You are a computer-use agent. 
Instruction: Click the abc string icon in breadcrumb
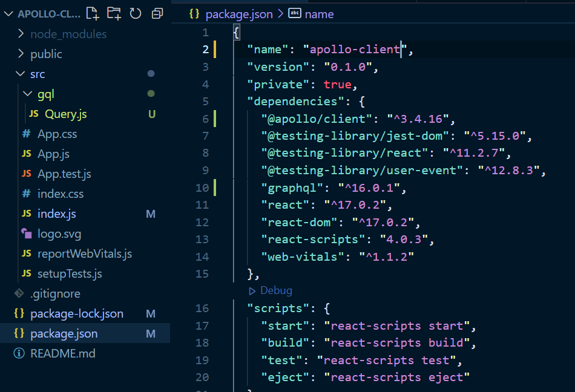coord(295,13)
